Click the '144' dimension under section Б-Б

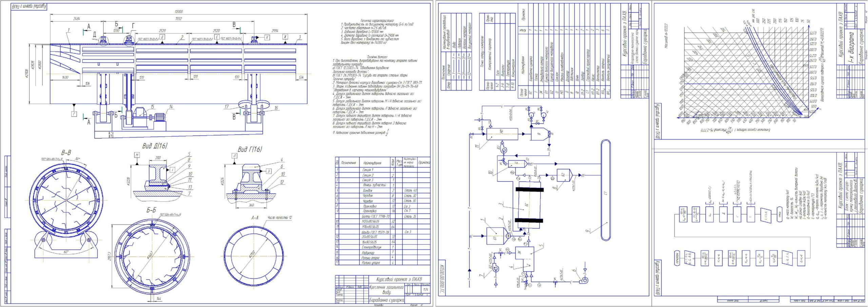pos(159,299)
